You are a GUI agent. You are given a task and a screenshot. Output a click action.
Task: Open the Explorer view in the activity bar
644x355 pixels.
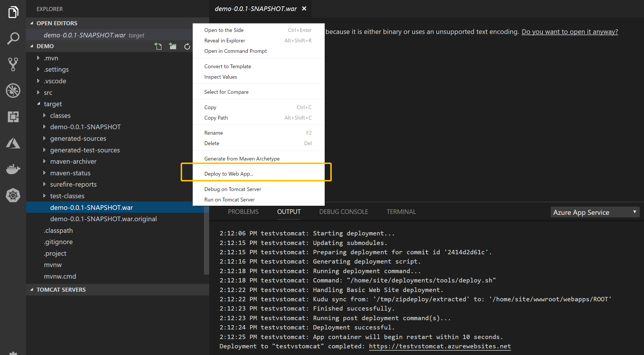pyautogui.click(x=13, y=12)
